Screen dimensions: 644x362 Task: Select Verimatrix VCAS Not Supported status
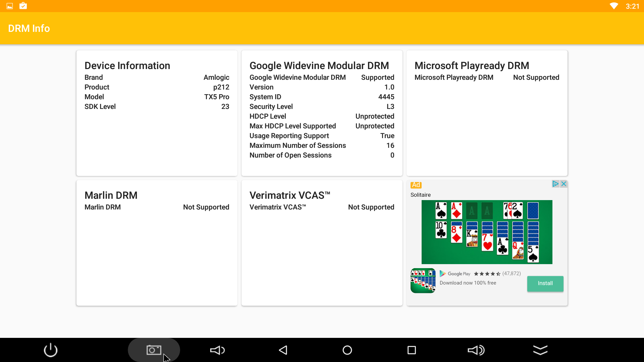[x=371, y=207]
